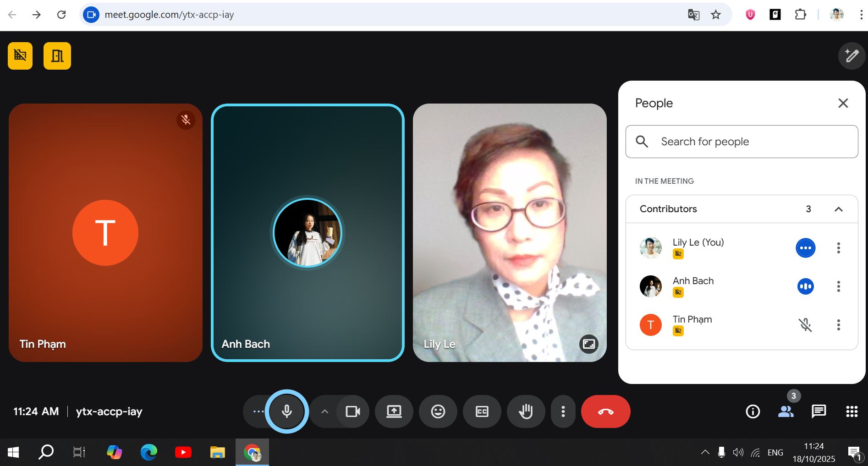Close the People panel

tap(843, 103)
